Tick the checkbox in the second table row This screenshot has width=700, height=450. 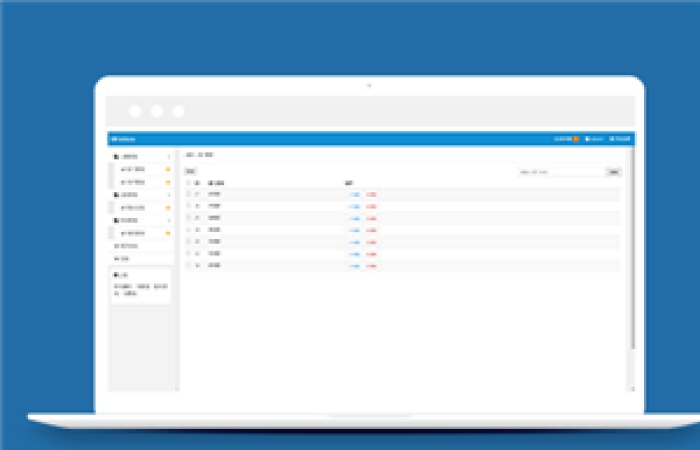(188, 206)
